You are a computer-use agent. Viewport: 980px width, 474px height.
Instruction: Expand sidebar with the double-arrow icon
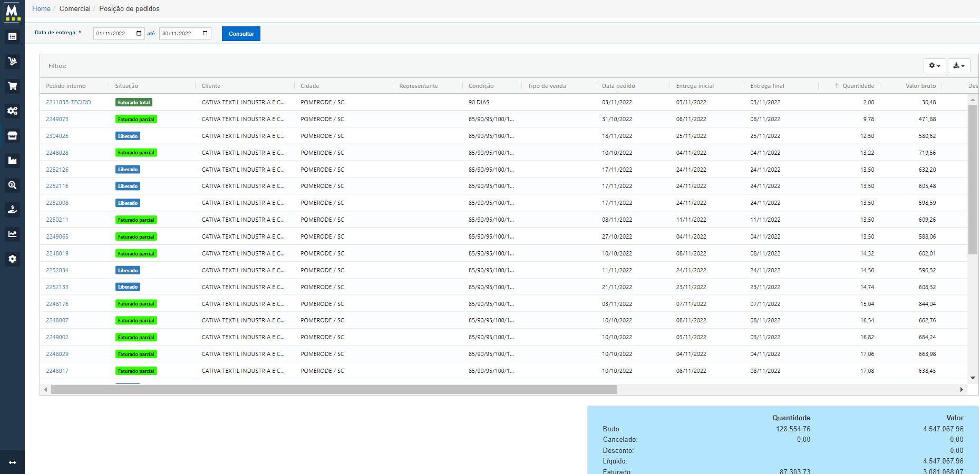pyautogui.click(x=12, y=462)
